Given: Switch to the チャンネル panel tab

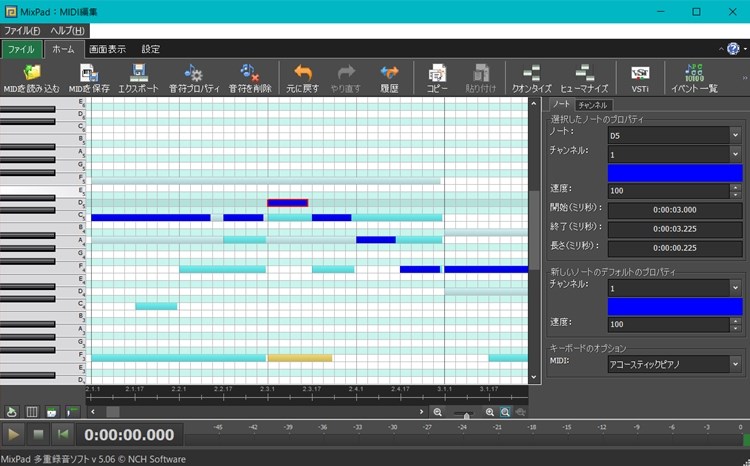Looking at the screenshot, I should click(x=593, y=105).
